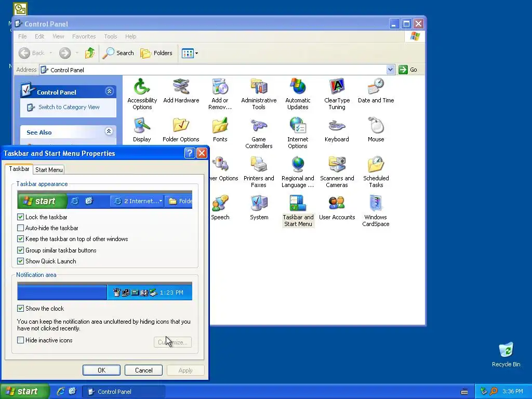Click the dialog Help question mark button

pos(190,153)
